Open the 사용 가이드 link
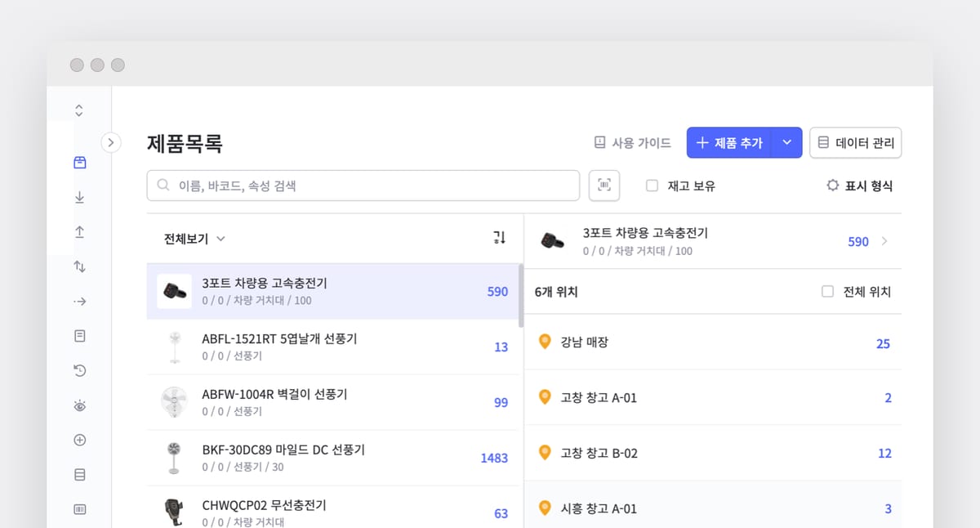Screen dimensions: 980x528 click(x=633, y=143)
